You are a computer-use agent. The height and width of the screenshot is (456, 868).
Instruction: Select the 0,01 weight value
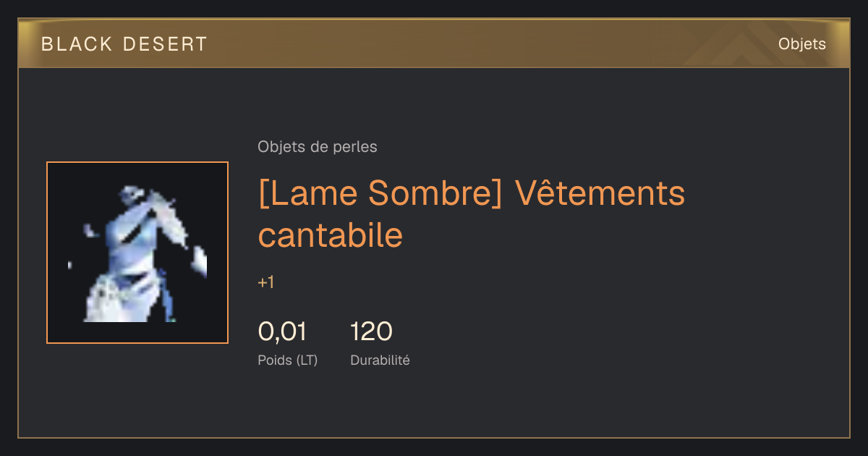pos(282,332)
